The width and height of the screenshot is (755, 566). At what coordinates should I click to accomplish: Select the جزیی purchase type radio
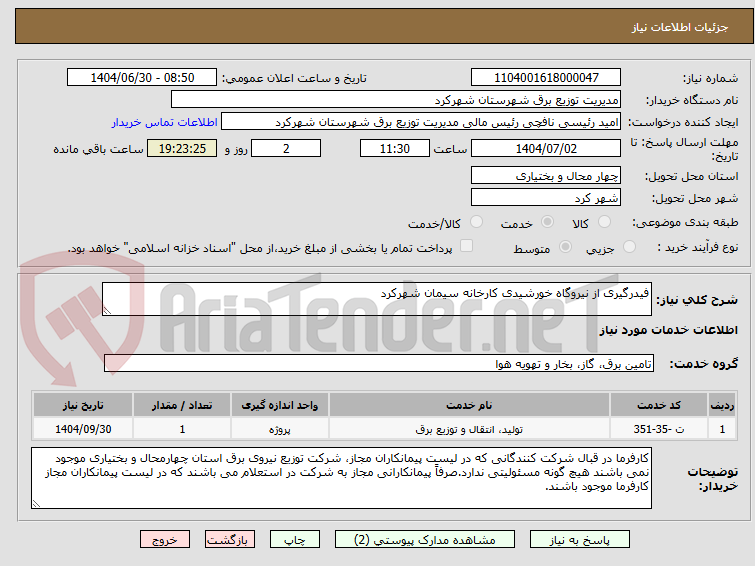(629, 247)
